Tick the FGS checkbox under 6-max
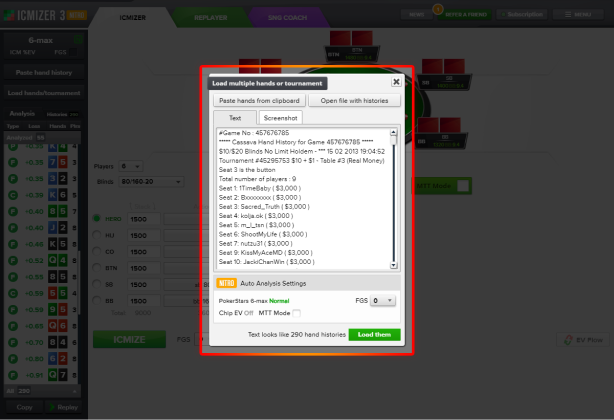This screenshot has height=420, width=614. tap(73, 52)
